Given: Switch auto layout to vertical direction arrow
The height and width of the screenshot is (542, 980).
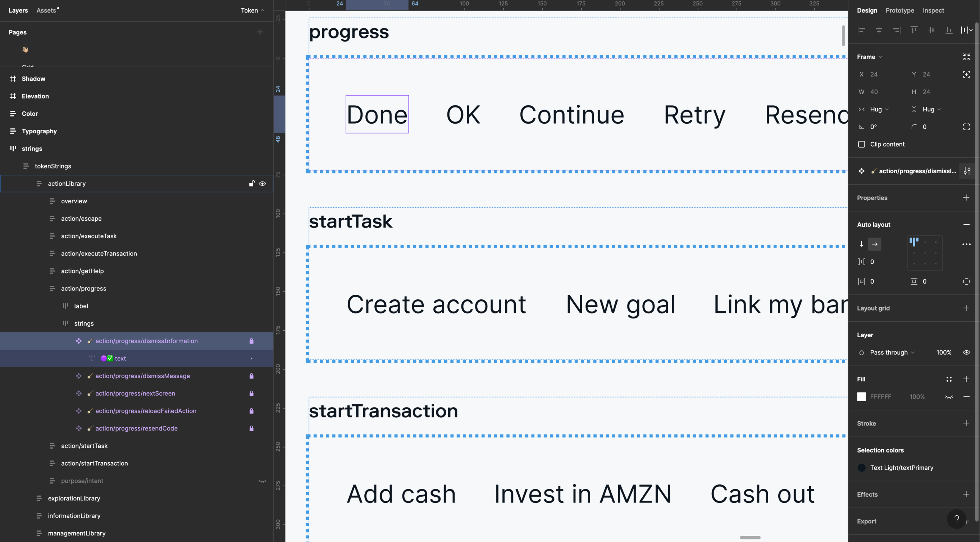Looking at the screenshot, I should [862, 244].
